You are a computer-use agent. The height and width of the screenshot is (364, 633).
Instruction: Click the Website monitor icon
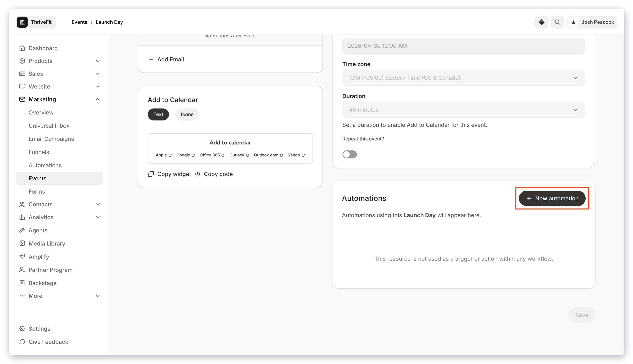22,86
